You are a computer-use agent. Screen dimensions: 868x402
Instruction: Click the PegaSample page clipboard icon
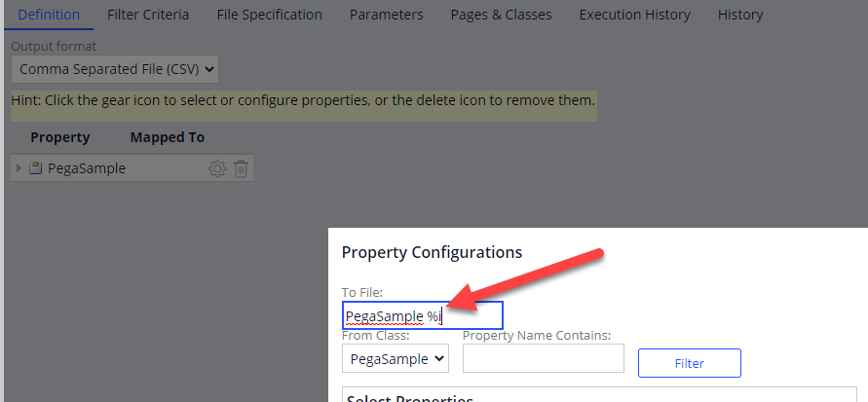tap(35, 168)
